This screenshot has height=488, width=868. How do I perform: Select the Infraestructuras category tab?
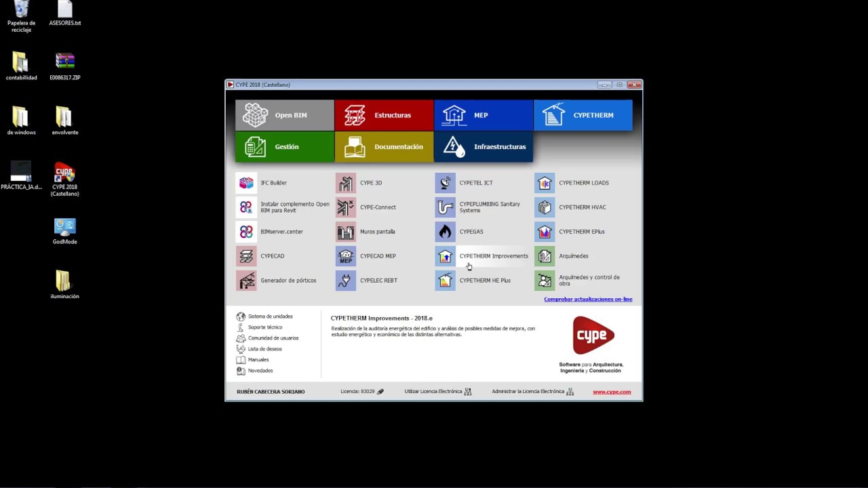484,146
